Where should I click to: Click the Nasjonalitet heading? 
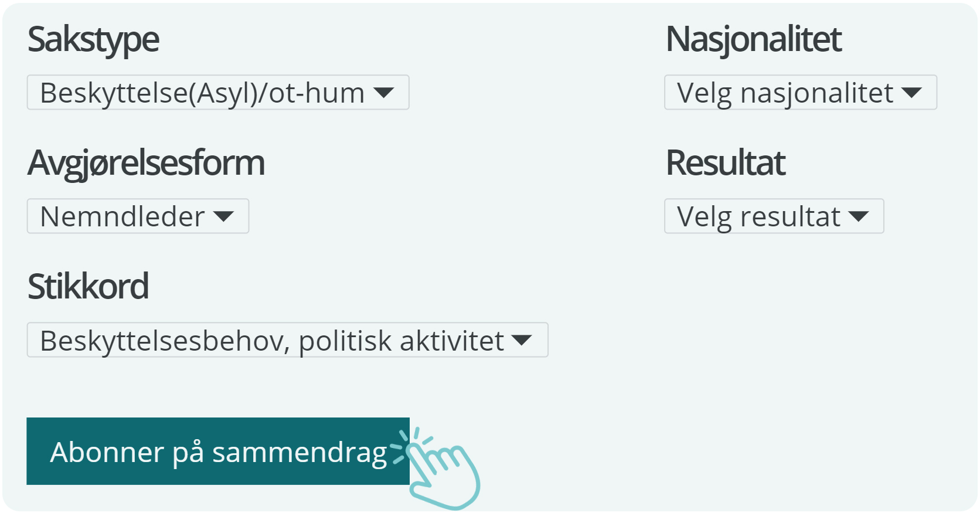pyautogui.click(x=754, y=39)
